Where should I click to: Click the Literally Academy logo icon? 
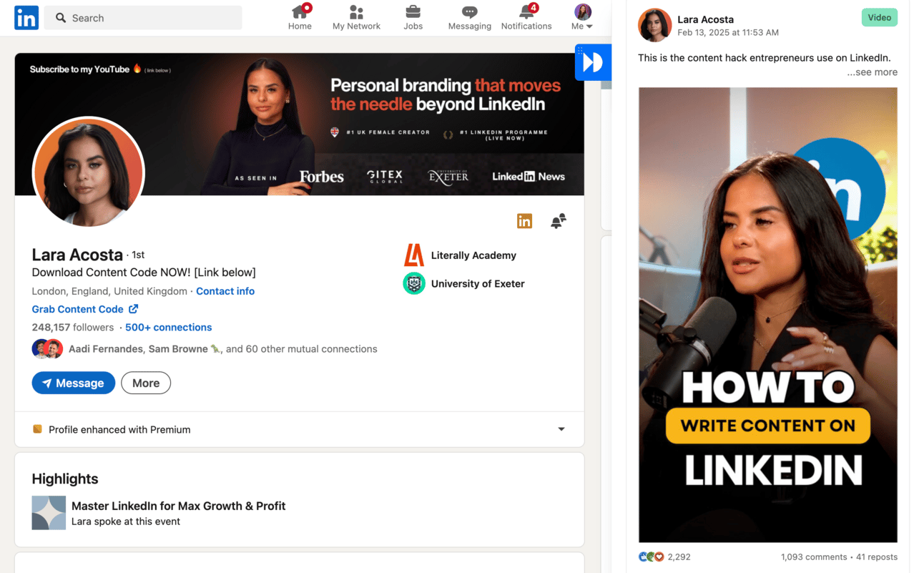(x=414, y=255)
